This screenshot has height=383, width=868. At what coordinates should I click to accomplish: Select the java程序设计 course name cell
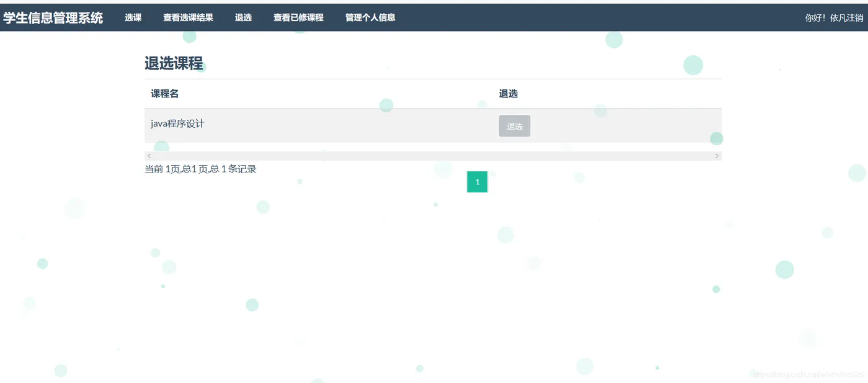click(178, 124)
